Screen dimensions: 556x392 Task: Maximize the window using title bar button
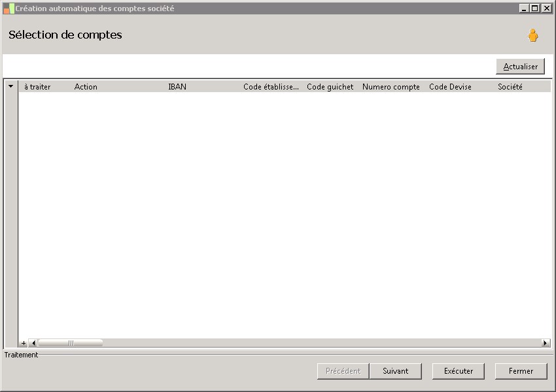[535, 8]
